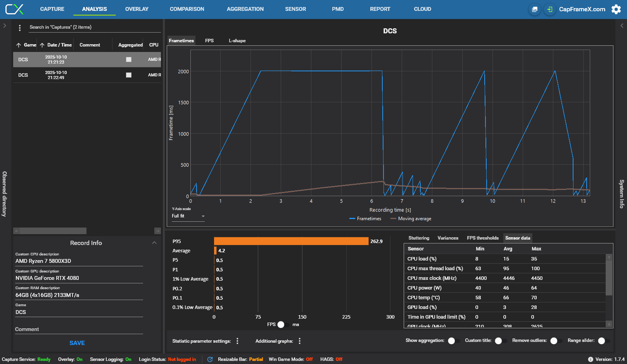This screenshot has height=364, width=627.
Task: Open the AGGREGATION tab
Action: point(245,9)
